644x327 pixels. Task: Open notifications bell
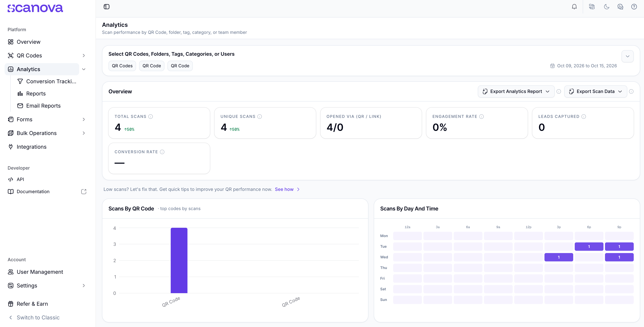pyautogui.click(x=574, y=7)
